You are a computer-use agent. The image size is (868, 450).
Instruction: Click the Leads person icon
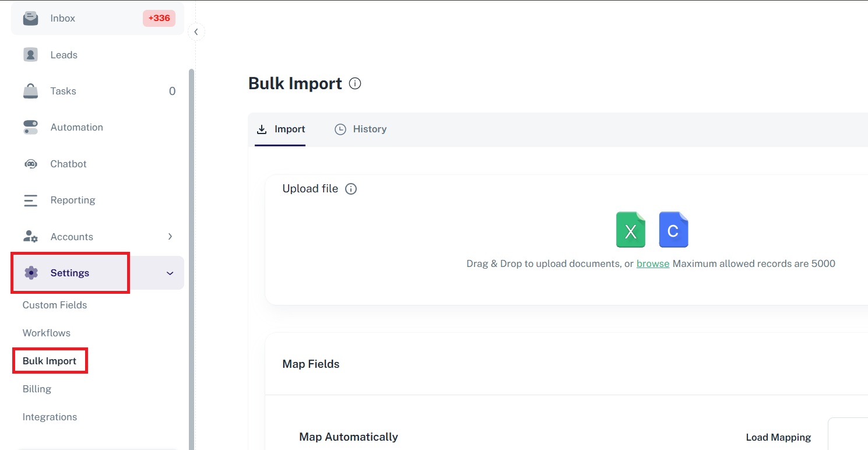[x=30, y=55]
